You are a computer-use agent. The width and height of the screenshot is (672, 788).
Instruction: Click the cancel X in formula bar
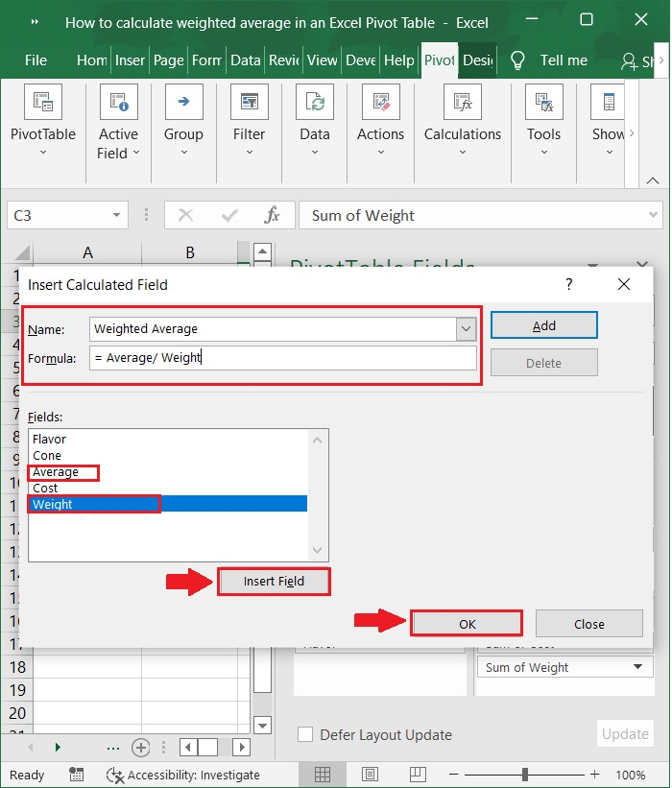(x=186, y=215)
